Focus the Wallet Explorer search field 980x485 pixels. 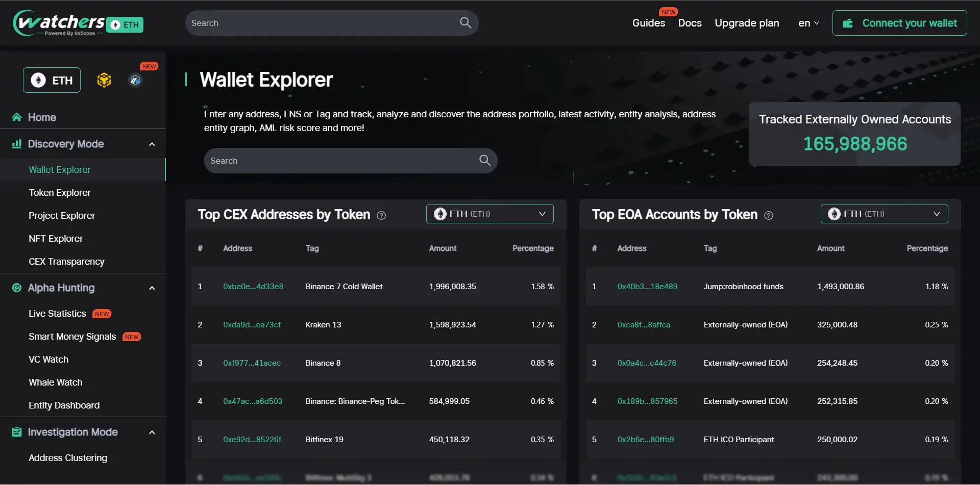[351, 161]
